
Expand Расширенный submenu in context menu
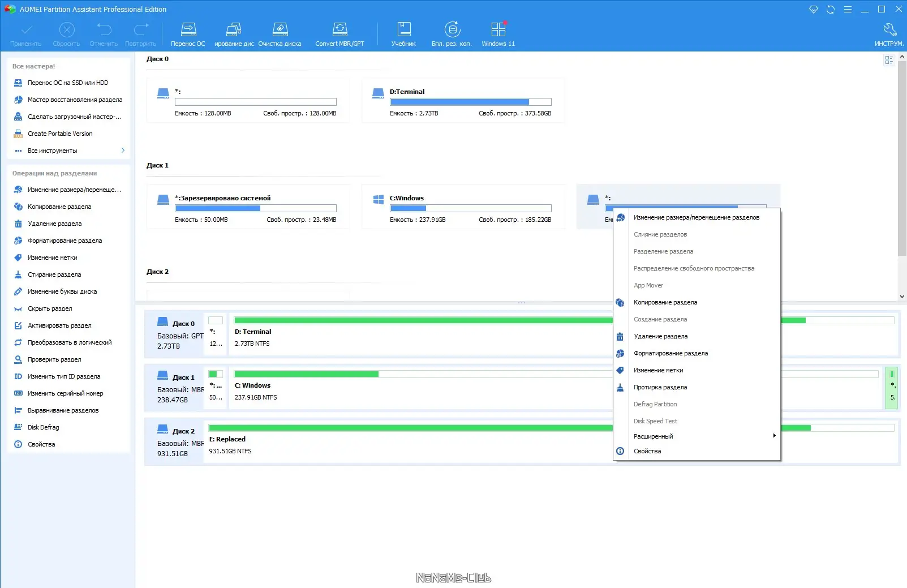point(697,436)
